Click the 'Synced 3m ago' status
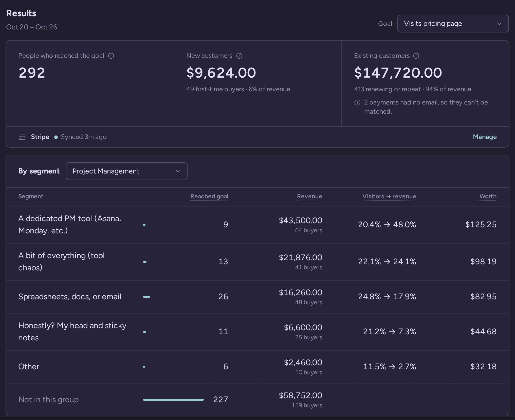Viewport: 515px width, 420px height. (84, 137)
